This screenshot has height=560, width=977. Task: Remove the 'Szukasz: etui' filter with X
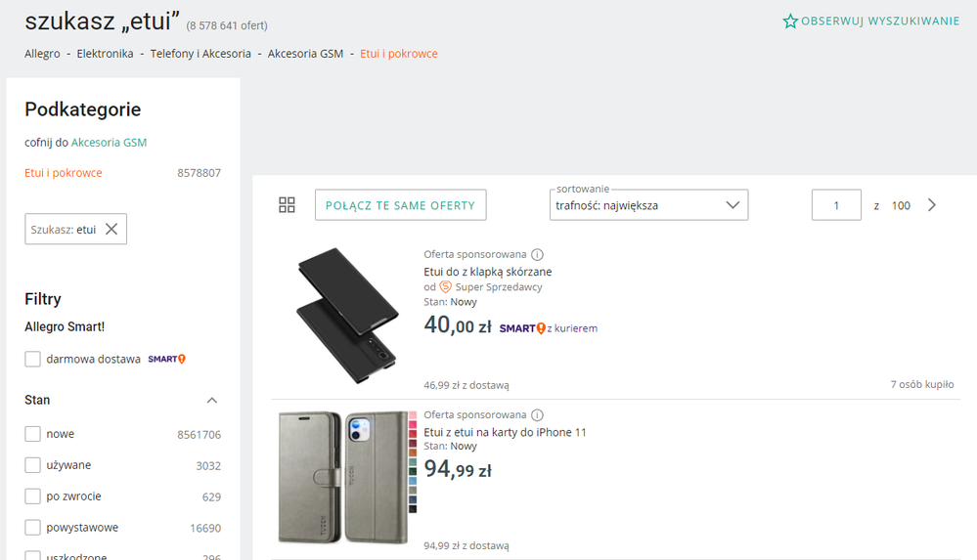[111, 230]
